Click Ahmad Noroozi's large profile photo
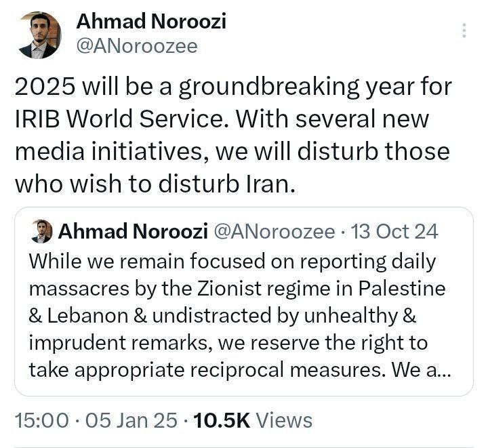Screen dimensions: 488x448 click(x=38, y=35)
